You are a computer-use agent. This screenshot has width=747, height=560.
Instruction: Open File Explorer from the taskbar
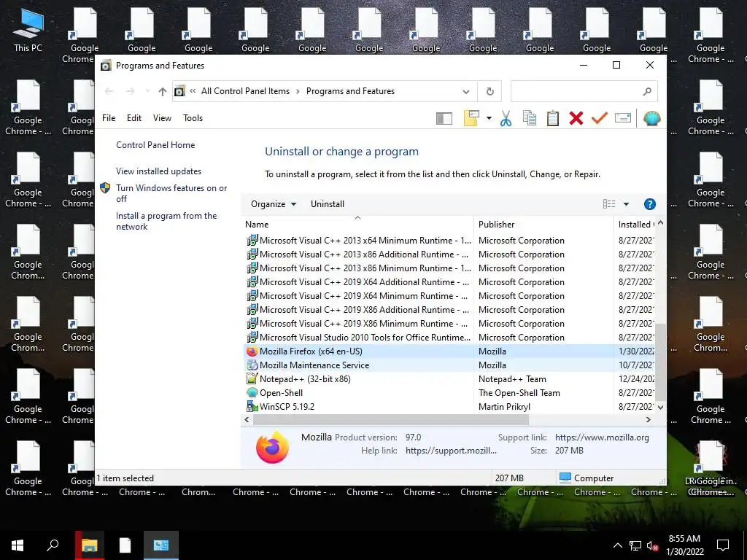90,545
